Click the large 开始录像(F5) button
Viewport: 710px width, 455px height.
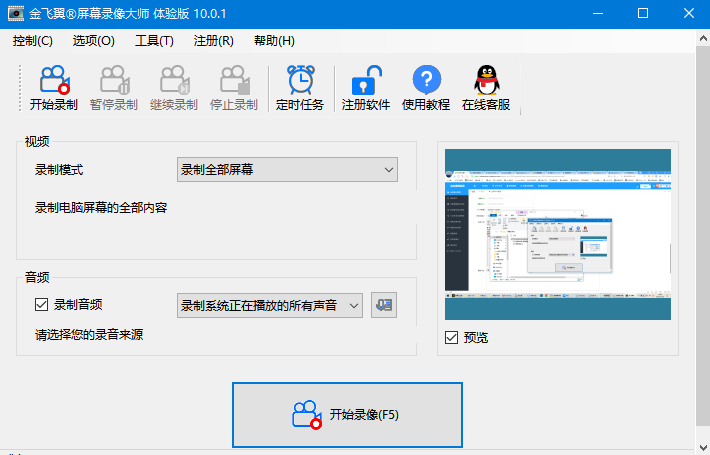click(x=347, y=415)
